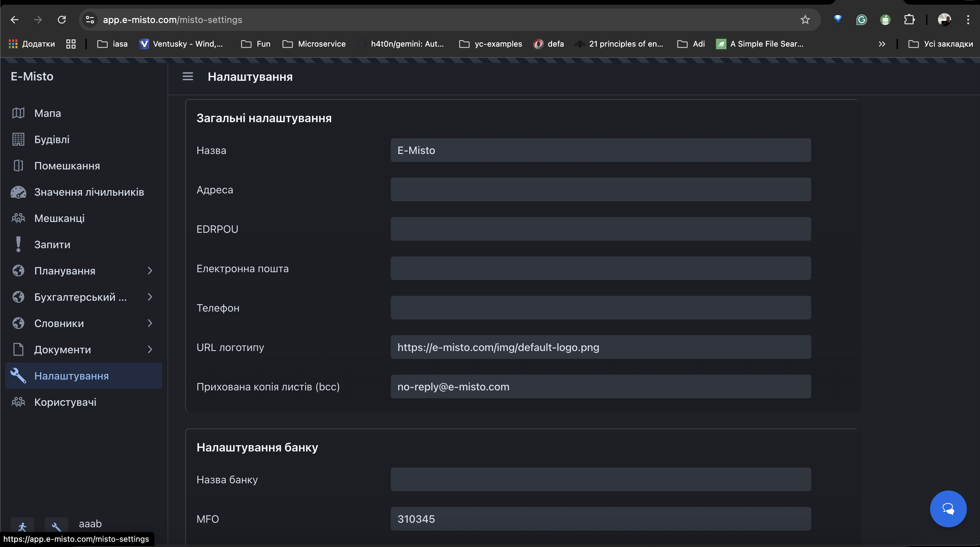This screenshot has width=980, height=547.
Task: Expand the Бухгалтерський section
Action: [x=151, y=297]
